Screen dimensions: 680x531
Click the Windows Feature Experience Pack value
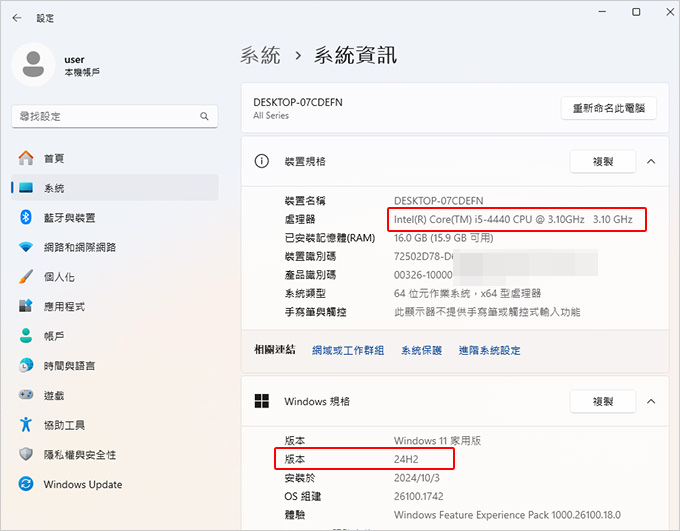(507, 515)
